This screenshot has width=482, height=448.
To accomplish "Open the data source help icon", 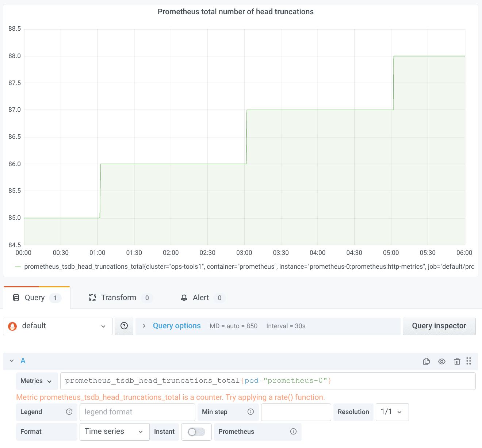I will (x=124, y=326).
